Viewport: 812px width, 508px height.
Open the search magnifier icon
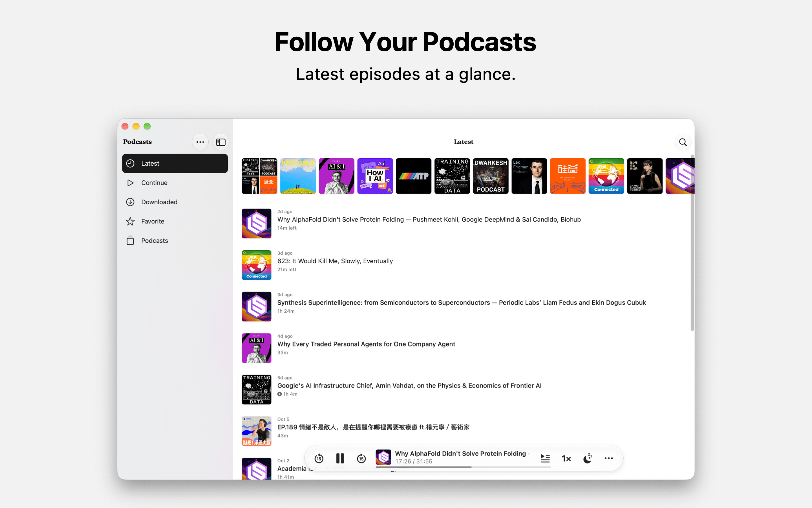point(683,142)
